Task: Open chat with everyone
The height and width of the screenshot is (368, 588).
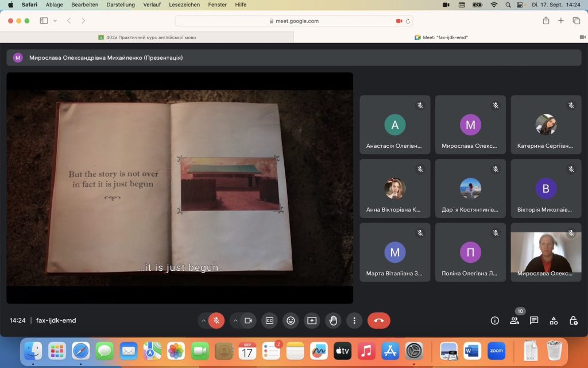Action: pyautogui.click(x=534, y=320)
